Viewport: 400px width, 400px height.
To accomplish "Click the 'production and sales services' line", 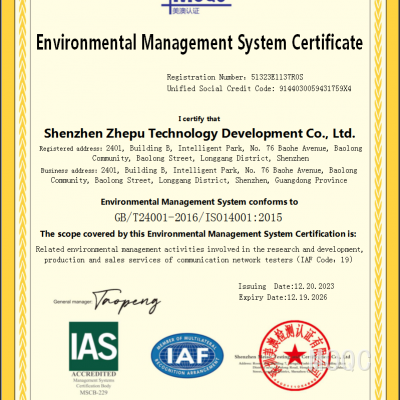I will pyautogui.click(x=198, y=260).
